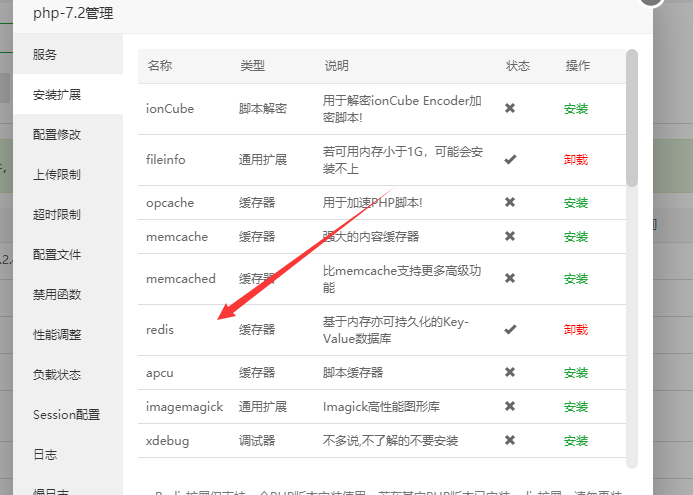The height and width of the screenshot is (495, 693).
Task: Select the fileinfo extension name
Action: click(165, 160)
